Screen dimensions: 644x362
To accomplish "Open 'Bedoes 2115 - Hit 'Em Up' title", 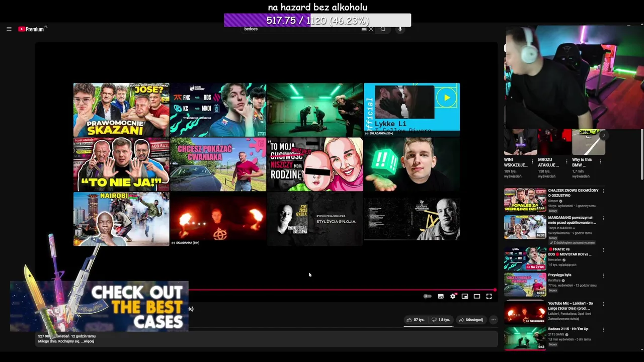I will coord(568,329).
